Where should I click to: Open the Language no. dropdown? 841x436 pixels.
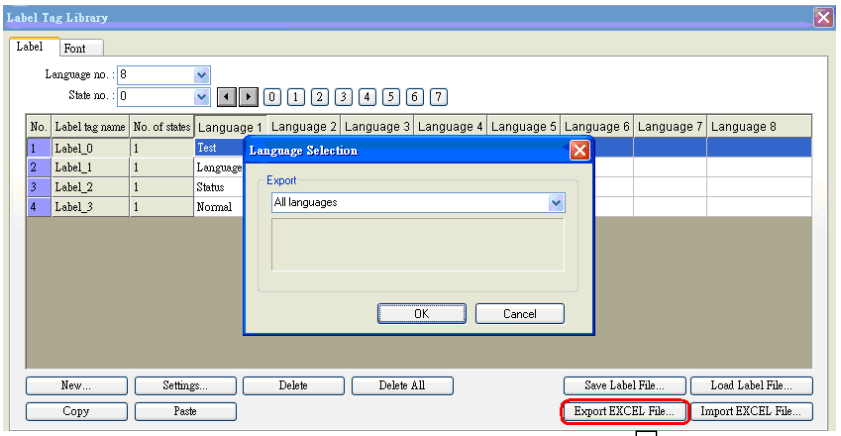[x=201, y=75]
